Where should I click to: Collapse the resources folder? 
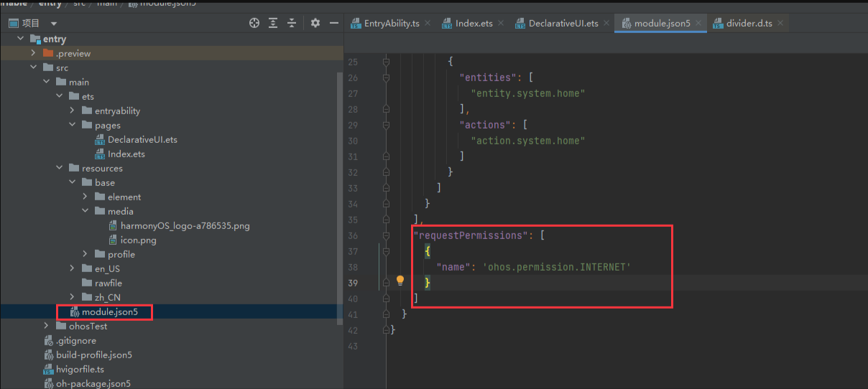point(59,168)
